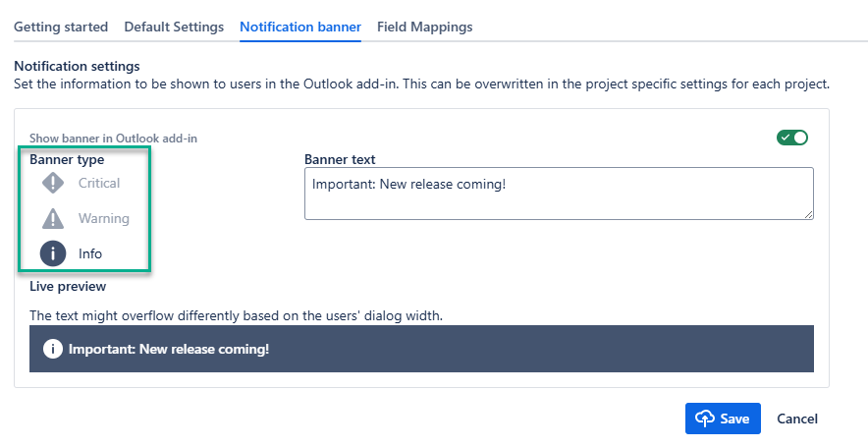This screenshot has height=447, width=868.
Task: Select the Warning triangle icon
Action: tap(53, 218)
